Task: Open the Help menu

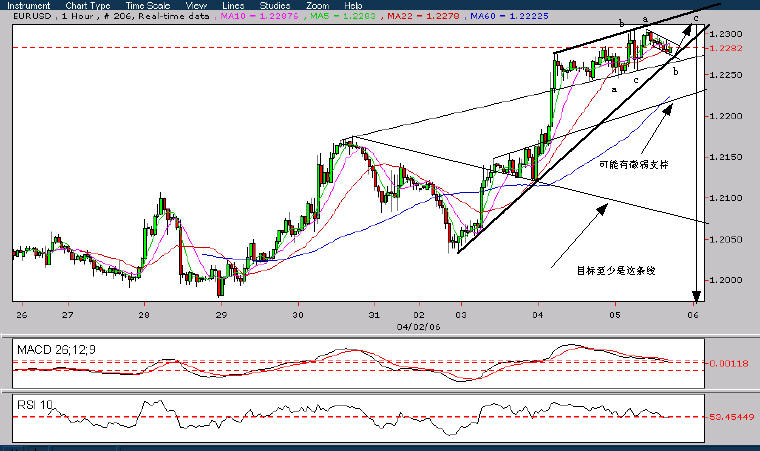Action: [x=353, y=6]
